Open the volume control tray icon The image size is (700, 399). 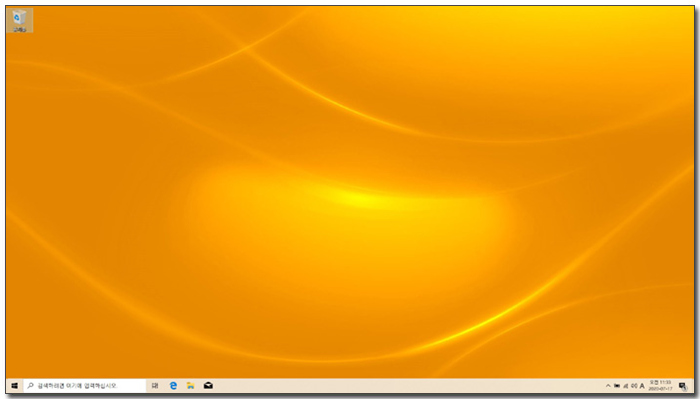pyautogui.click(x=634, y=386)
